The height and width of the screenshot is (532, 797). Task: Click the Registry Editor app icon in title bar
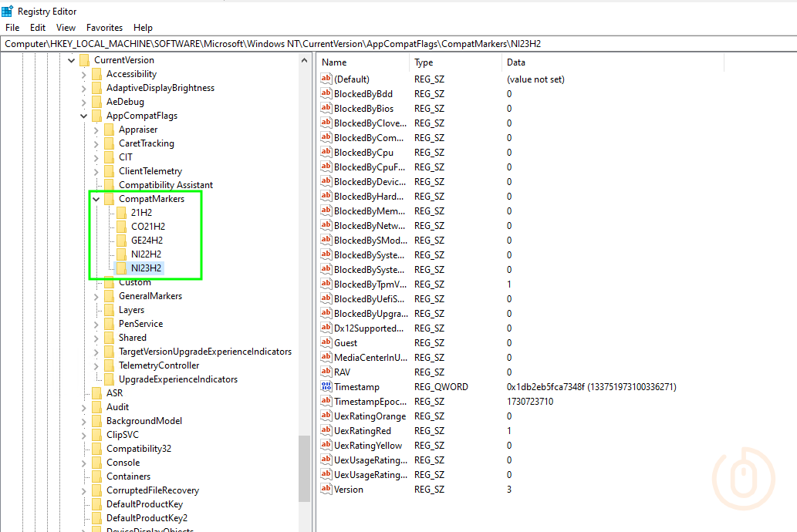(8, 11)
